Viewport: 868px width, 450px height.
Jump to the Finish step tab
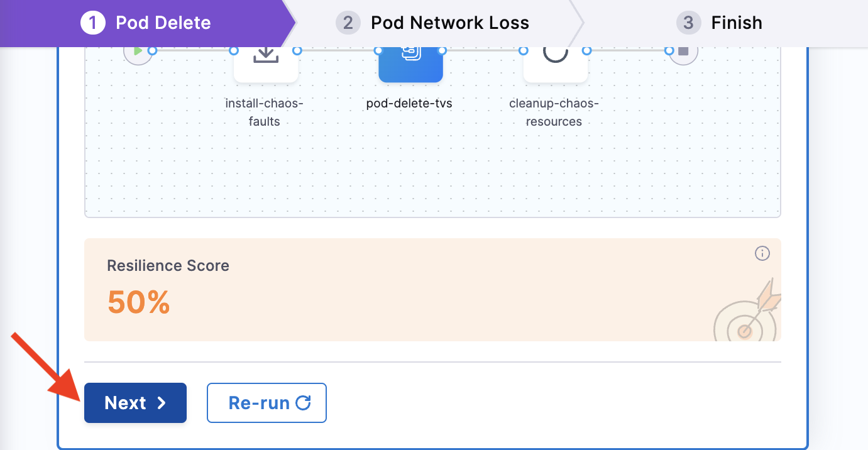(x=736, y=23)
